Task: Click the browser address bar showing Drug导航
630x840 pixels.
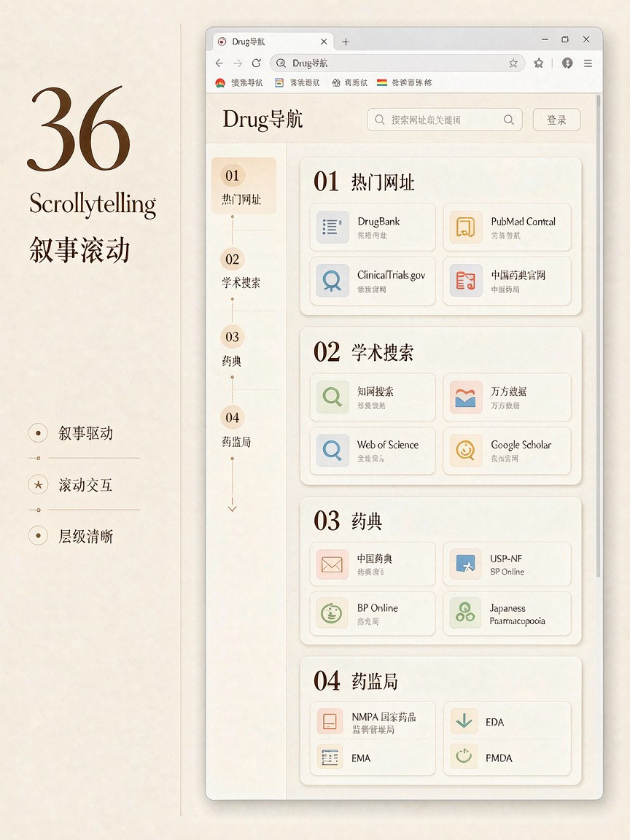Action: [x=397, y=63]
